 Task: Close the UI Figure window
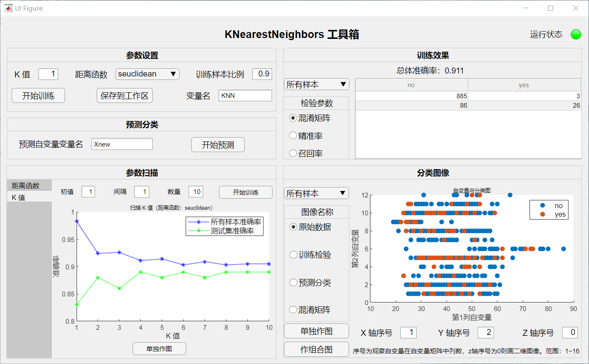(x=575, y=8)
